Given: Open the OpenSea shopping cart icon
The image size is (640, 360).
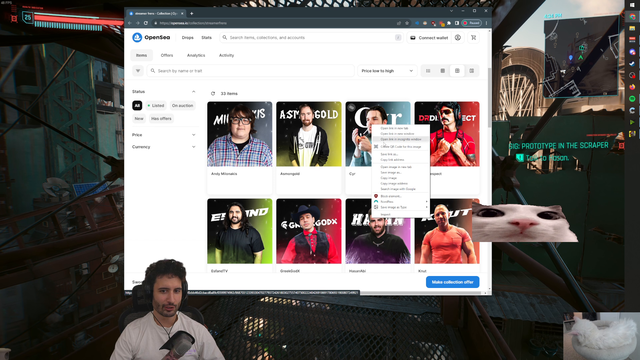Looking at the screenshot, I should tap(473, 38).
